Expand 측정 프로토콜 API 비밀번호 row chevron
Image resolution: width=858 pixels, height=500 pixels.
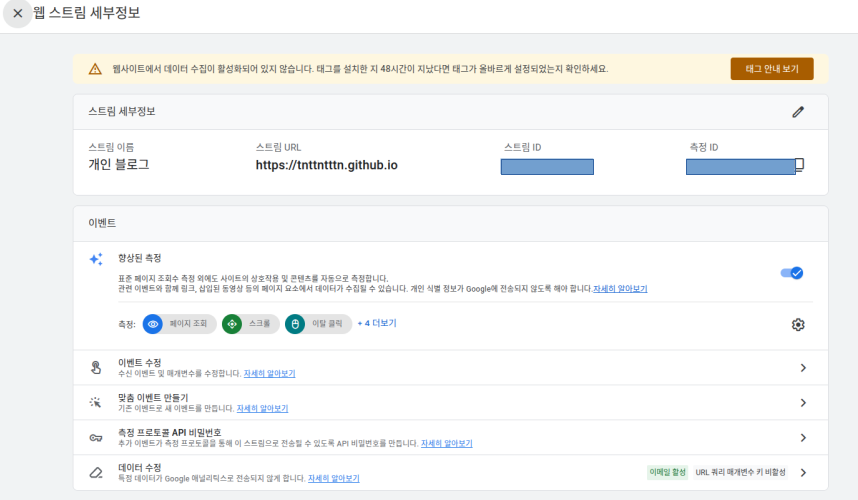(x=802, y=438)
